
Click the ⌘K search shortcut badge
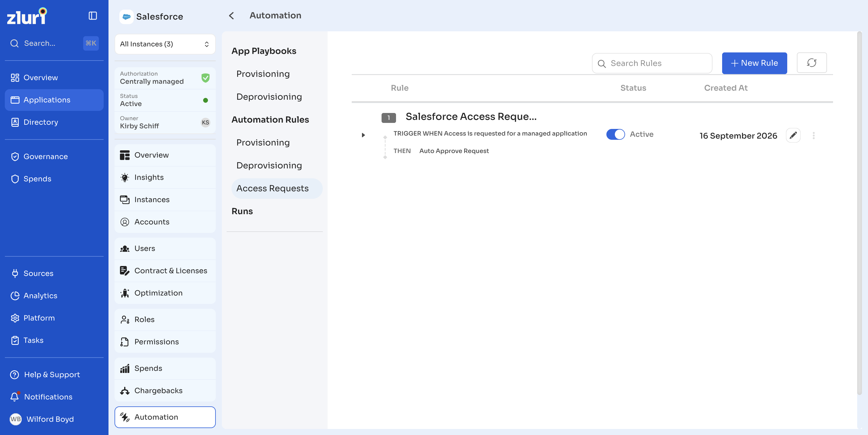click(x=91, y=43)
